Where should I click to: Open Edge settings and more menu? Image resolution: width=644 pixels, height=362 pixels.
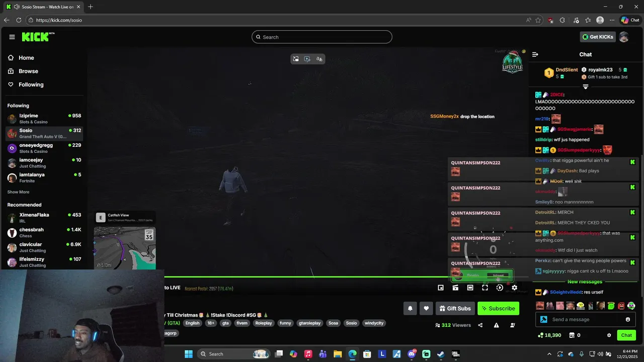[612, 20]
